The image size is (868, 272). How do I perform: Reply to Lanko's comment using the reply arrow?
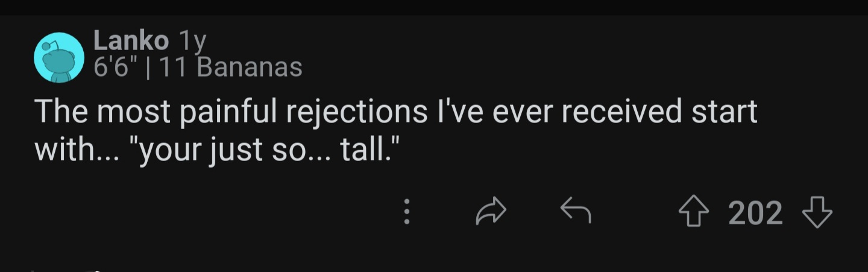pos(575,212)
